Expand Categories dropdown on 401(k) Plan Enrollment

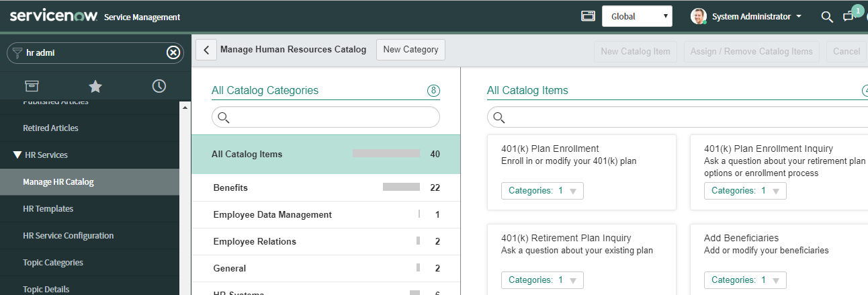(x=542, y=191)
